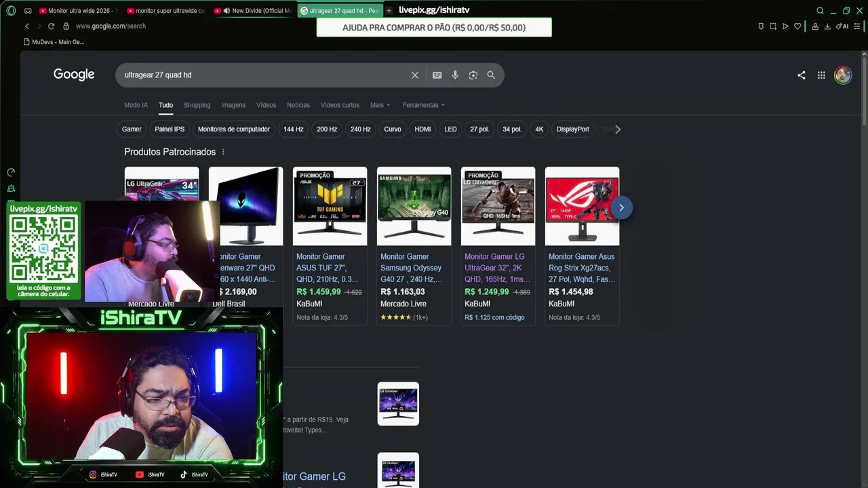Go back with the browser back arrow

click(x=27, y=26)
